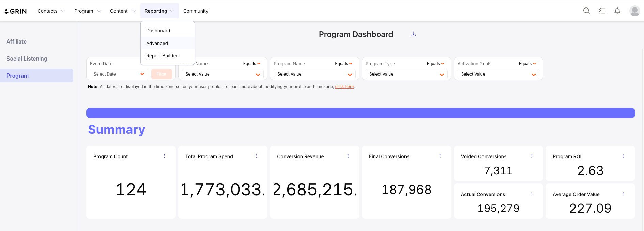The height and width of the screenshot is (231, 644).
Task: Download the Program Dashboard
Action: click(413, 34)
